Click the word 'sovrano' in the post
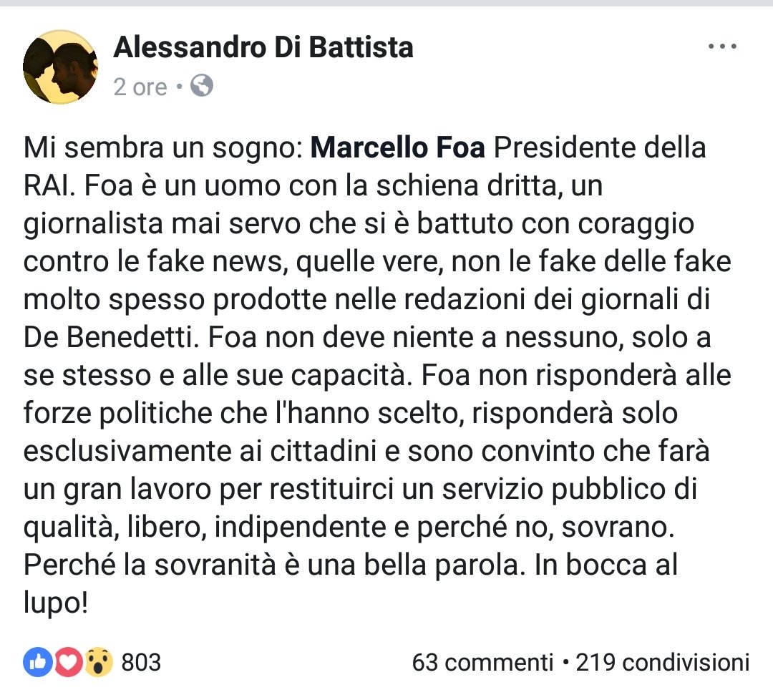The width and height of the screenshot is (773, 700). tap(623, 528)
